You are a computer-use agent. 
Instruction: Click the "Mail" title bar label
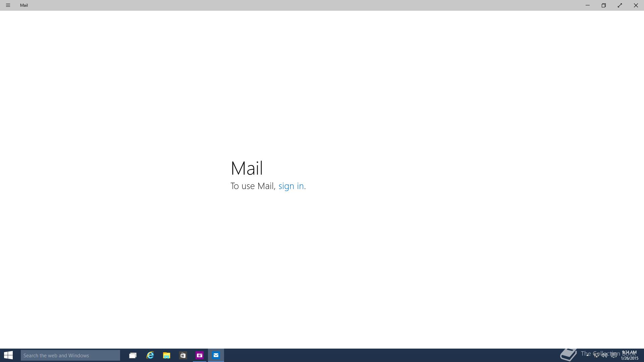coord(24,5)
